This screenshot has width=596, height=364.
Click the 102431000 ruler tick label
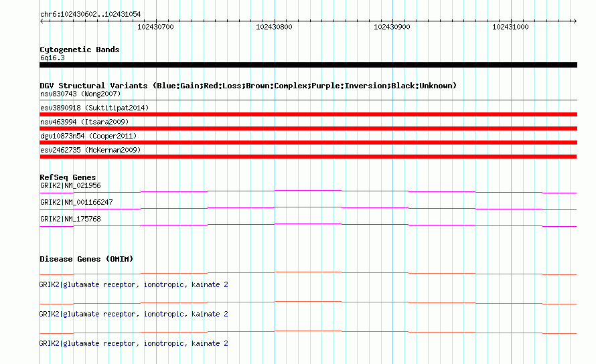coord(510,27)
